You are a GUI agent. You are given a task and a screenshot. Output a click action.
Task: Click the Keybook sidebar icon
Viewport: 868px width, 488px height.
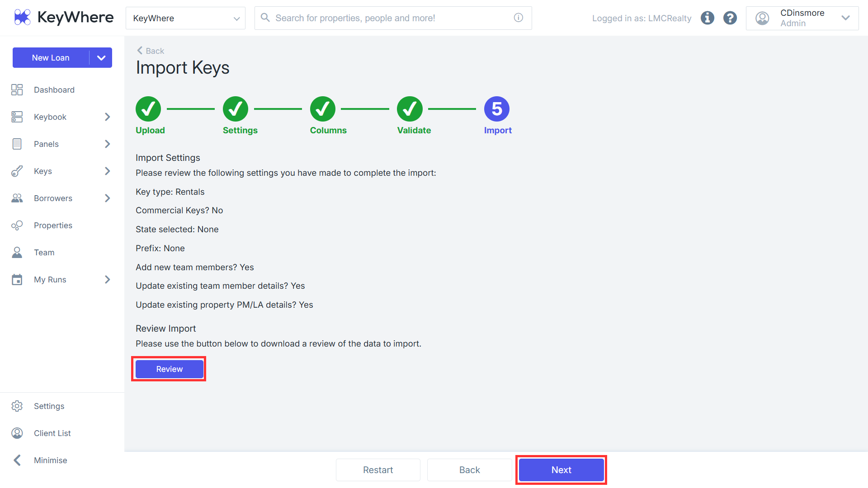pyautogui.click(x=17, y=117)
